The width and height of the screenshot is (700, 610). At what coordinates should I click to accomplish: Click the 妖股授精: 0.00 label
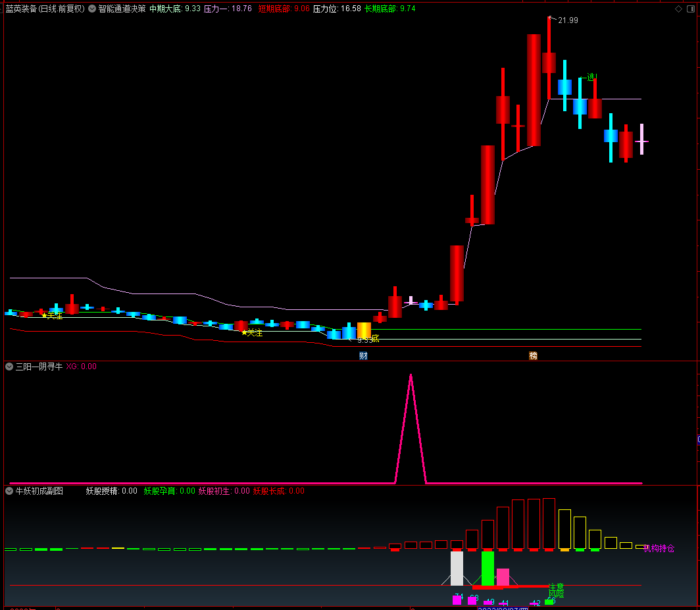(x=112, y=491)
